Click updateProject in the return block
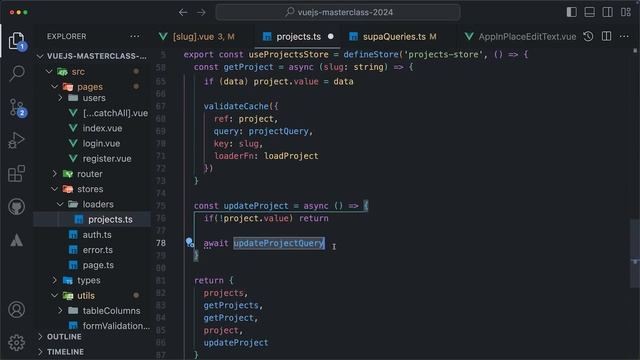The image size is (640, 360). 236,343
